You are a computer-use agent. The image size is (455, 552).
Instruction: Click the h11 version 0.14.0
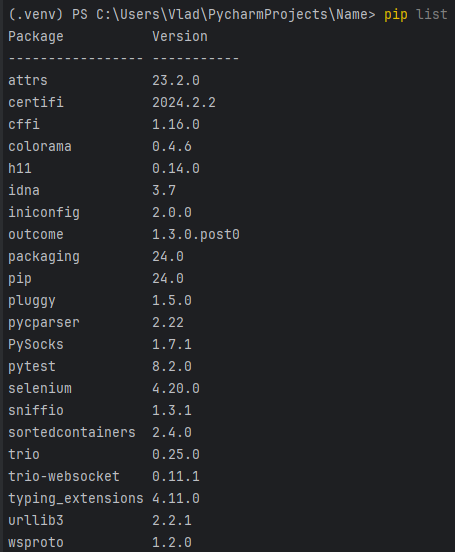click(x=176, y=168)
